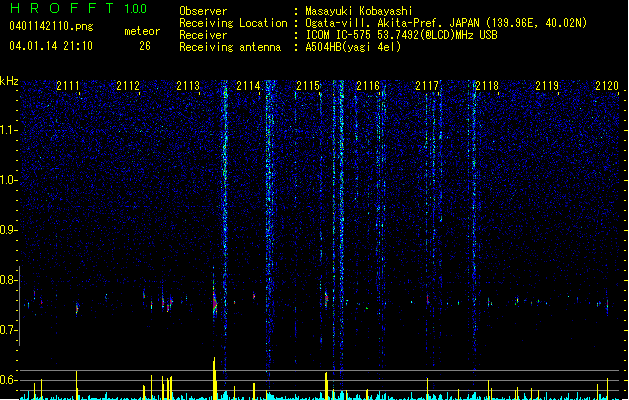The width and height of the screenshot is (629, 400).
Task: Click antenna value A504HB(yagi 4el)
Action: point(353,47)
